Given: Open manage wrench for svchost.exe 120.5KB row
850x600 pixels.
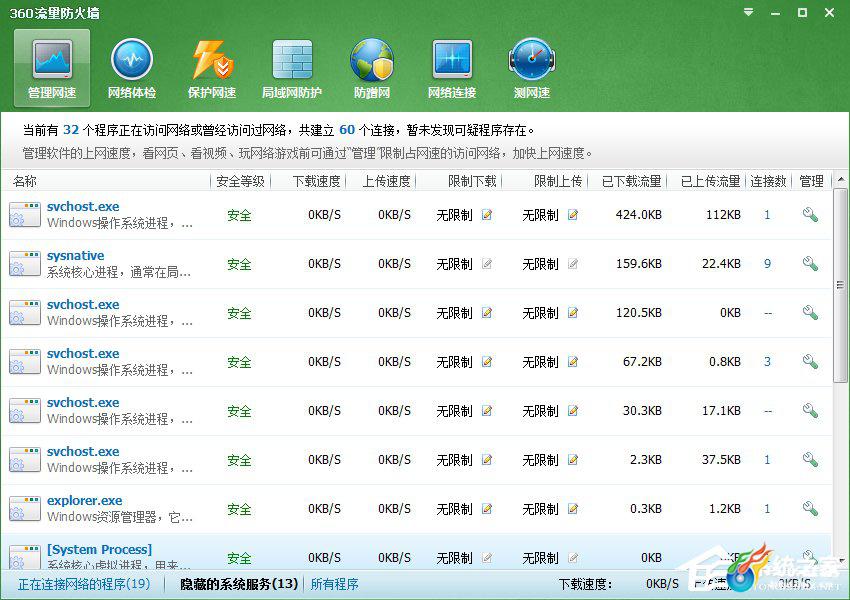Looking at the screenshot, I should tap(810, 312).
